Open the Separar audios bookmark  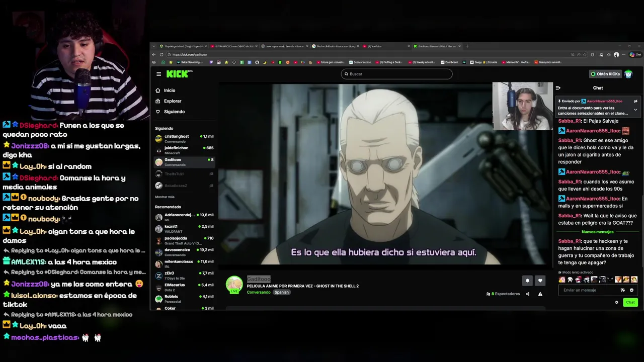click(x=360, y=62)
